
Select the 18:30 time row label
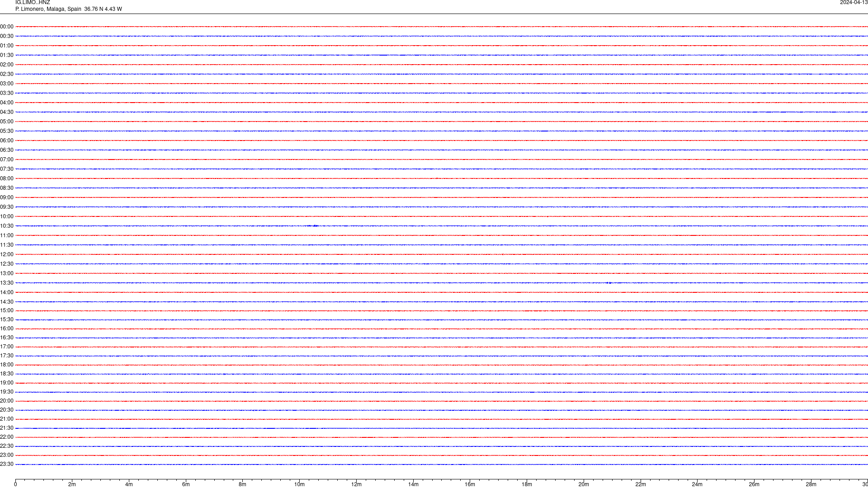[x=7, y=374]
